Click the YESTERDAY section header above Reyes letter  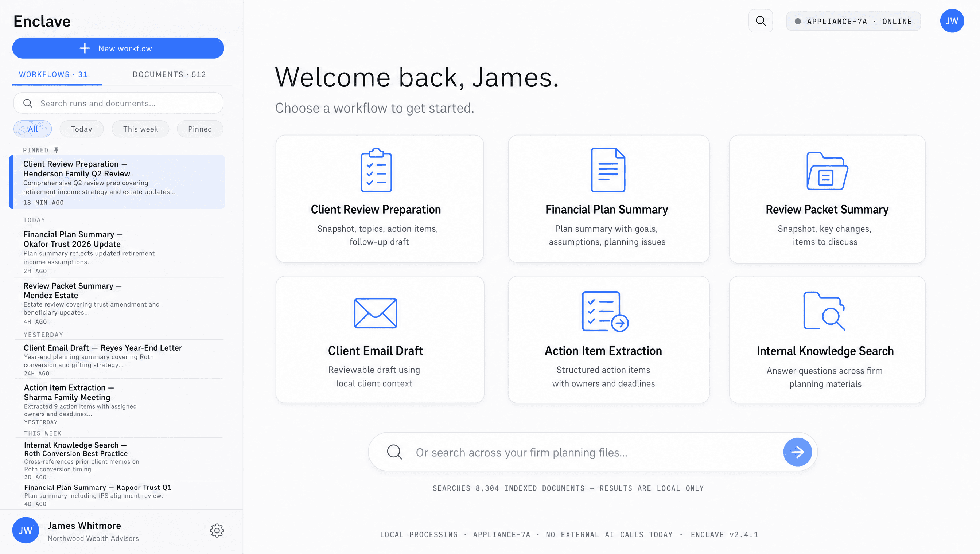pyautogui.click(x=43, y=335)
